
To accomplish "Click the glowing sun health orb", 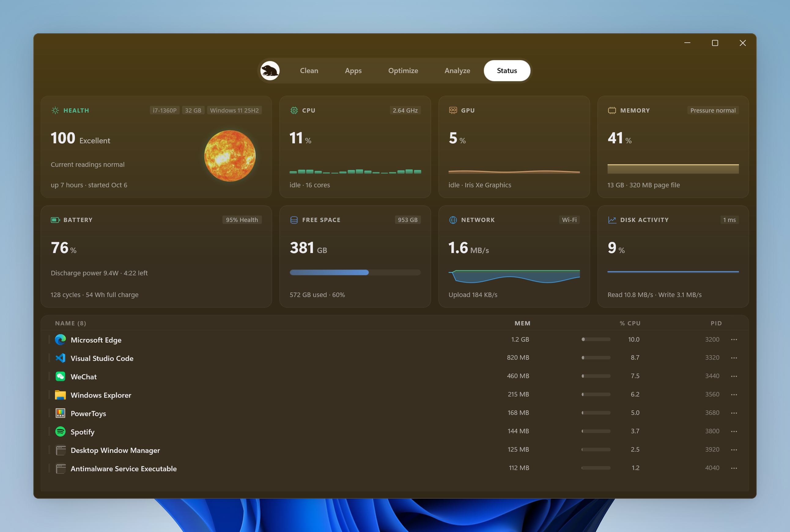I will coord(230,156).
